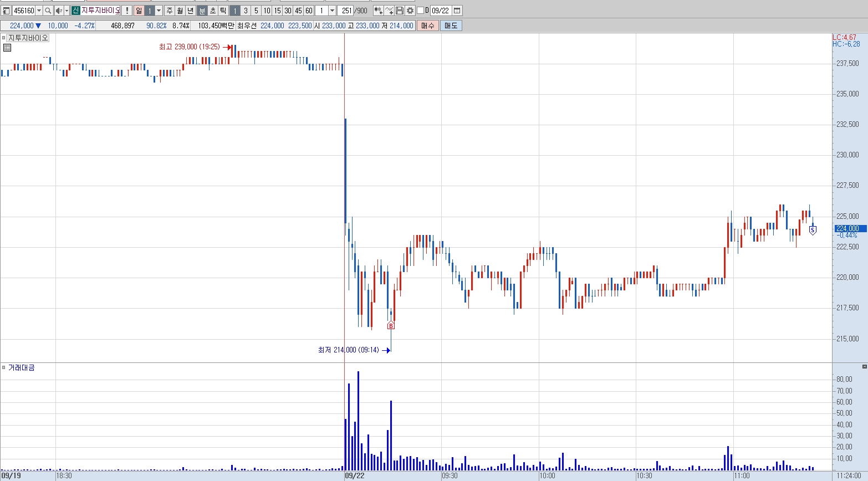
Task: Select the 5-minute interval
Action: (x=256, y=11)
